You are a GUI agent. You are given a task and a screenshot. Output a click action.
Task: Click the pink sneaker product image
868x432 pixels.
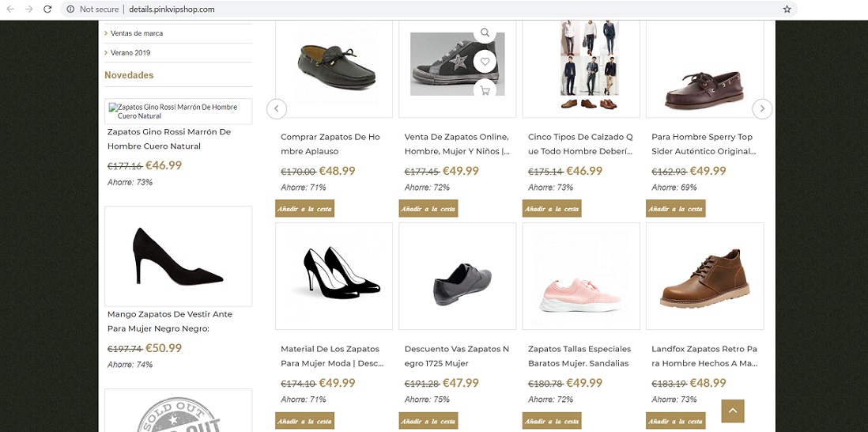pos(581,276)
